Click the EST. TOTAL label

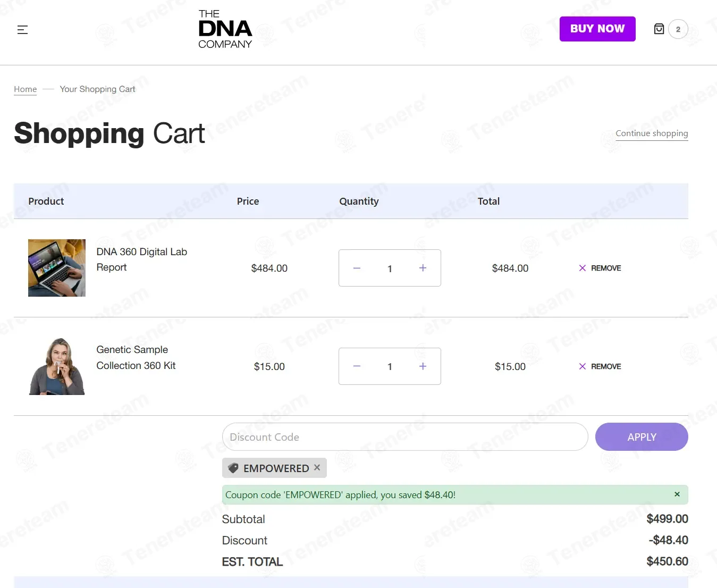(x=252, y=561)
